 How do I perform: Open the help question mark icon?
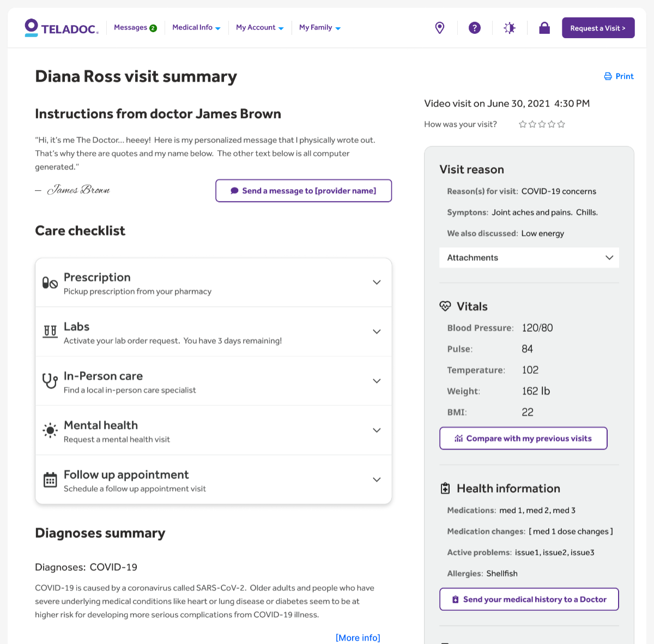(474, 27)
